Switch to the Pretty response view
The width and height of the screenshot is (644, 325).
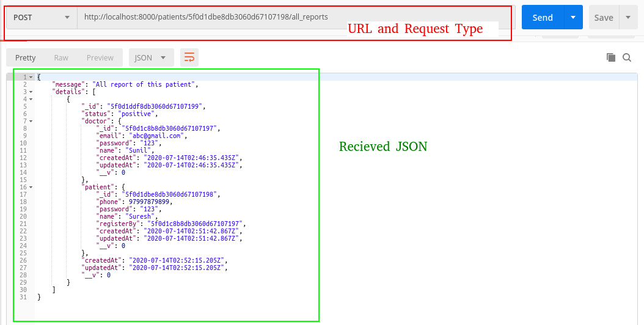coord(26,57)
